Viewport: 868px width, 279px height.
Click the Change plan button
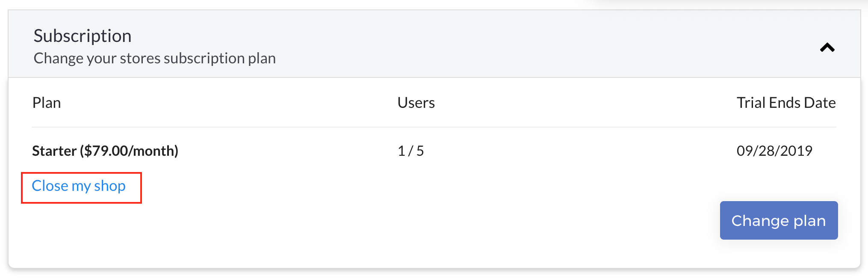(779, 220)
